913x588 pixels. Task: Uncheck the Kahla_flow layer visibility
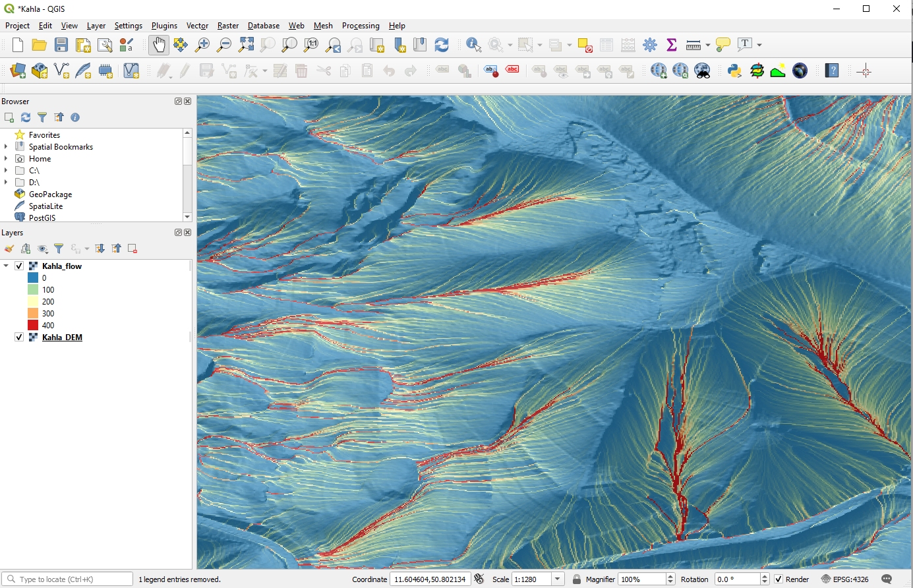18,265
